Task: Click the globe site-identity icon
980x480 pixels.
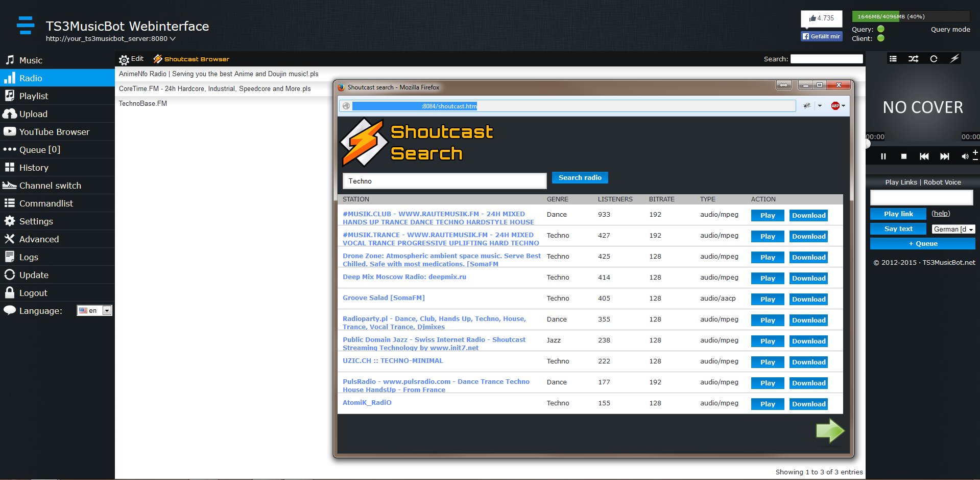Action: click(346, 106)
